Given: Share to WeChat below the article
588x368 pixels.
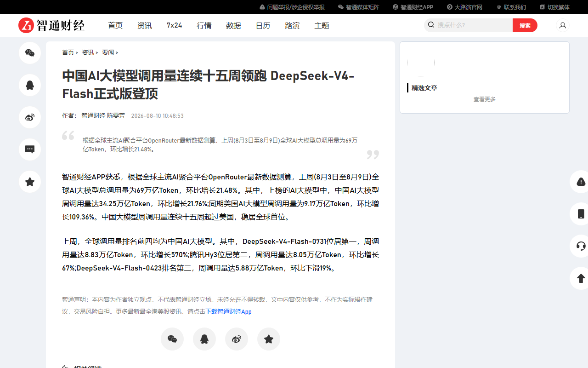Looking at the screenshot, I should click(x=172, y=339).
